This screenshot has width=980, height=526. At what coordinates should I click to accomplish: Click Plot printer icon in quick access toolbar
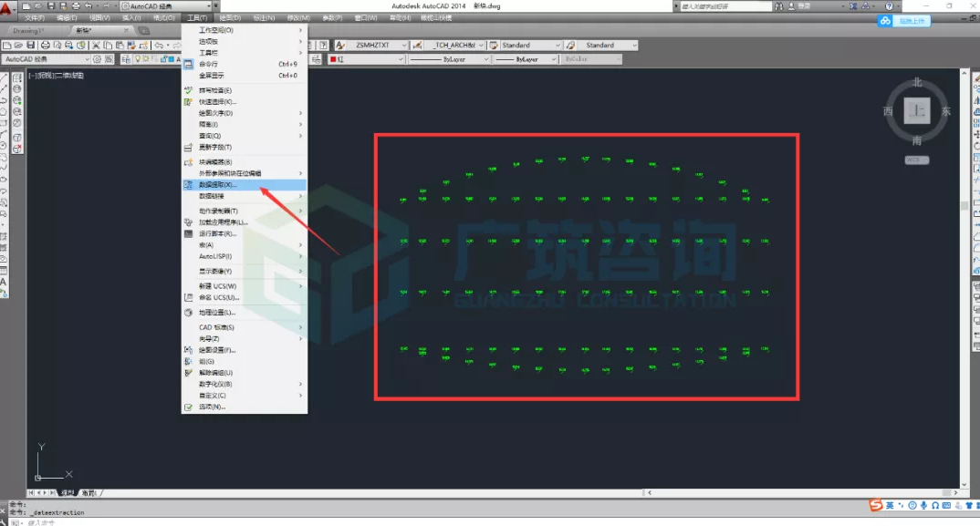pos(76,5)
